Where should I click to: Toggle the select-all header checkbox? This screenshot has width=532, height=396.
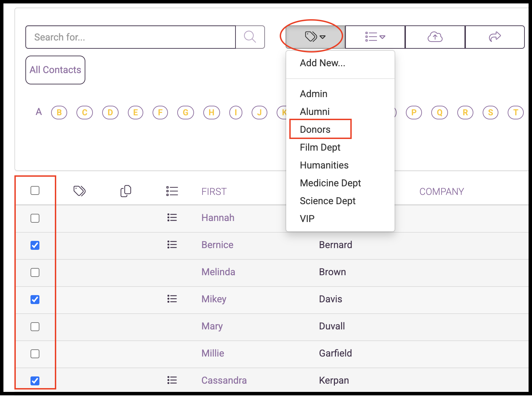pyautogui.click(x=35, y=190)
